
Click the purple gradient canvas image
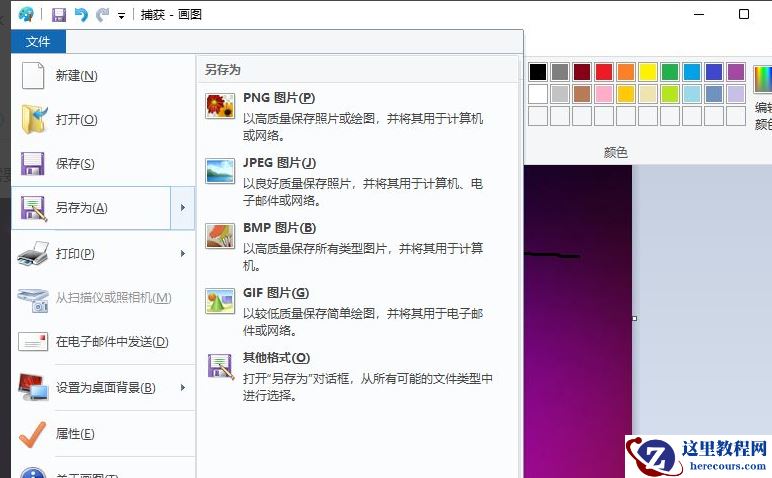point(578,321)
